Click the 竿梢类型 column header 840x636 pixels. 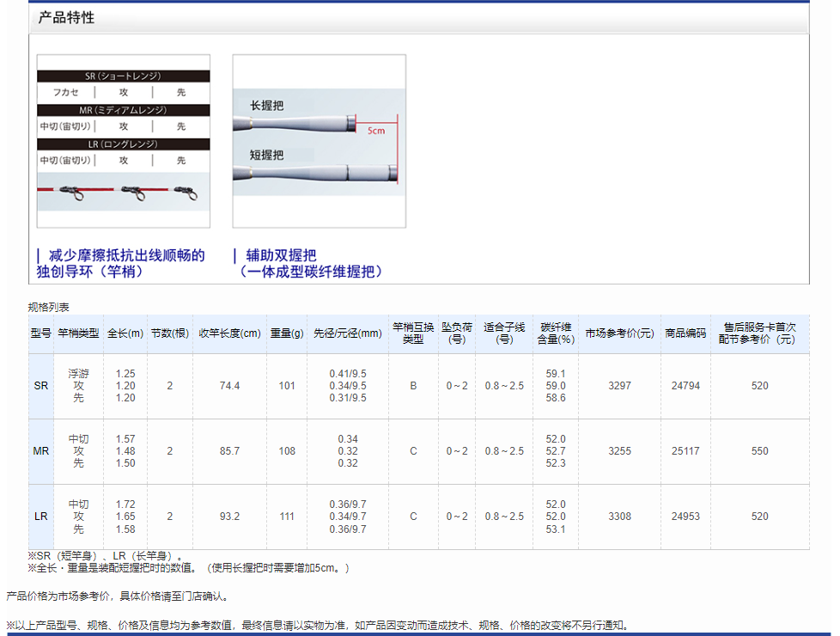click(x=78, y=333)
